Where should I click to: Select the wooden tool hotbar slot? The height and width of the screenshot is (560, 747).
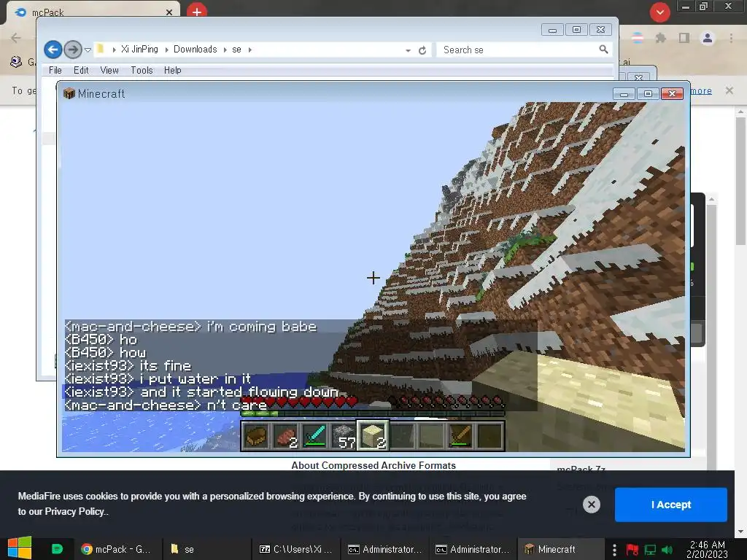(460, 436)
